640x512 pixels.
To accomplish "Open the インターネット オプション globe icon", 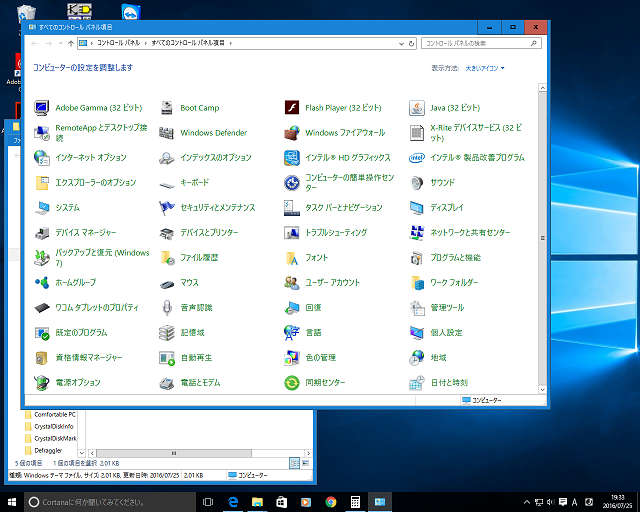I will [42, 158].
